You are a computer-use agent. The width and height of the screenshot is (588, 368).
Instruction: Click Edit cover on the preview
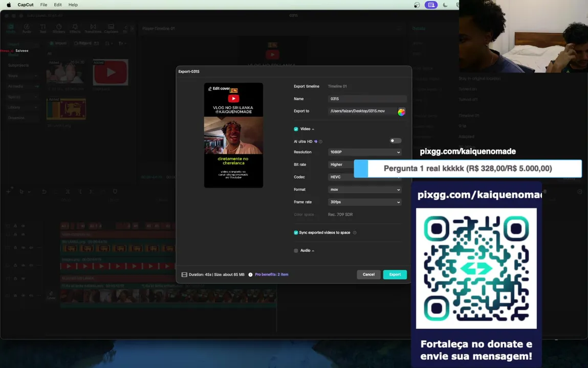pyautogui.click(x=219, y=89)
